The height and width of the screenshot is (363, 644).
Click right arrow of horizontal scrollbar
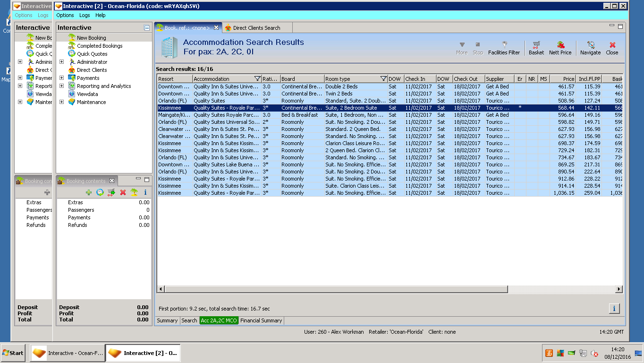pos(619,289)
